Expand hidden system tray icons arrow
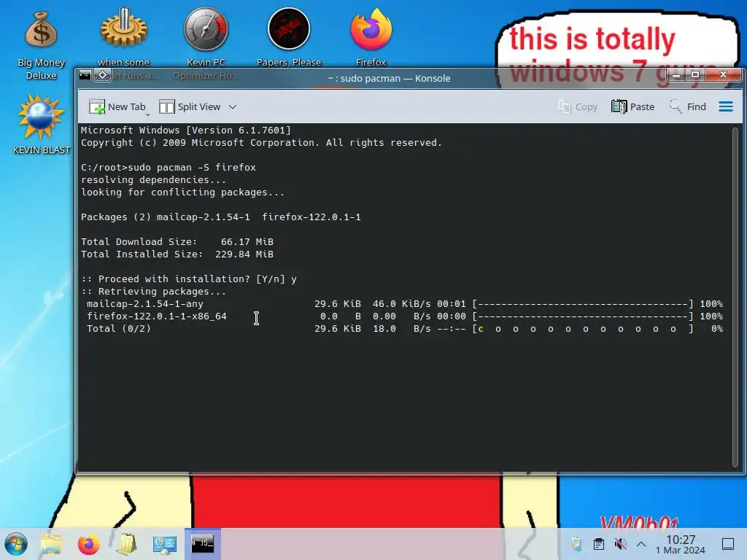Image resolution: width=747 pixels, height=560 pixels. [641, 544]
